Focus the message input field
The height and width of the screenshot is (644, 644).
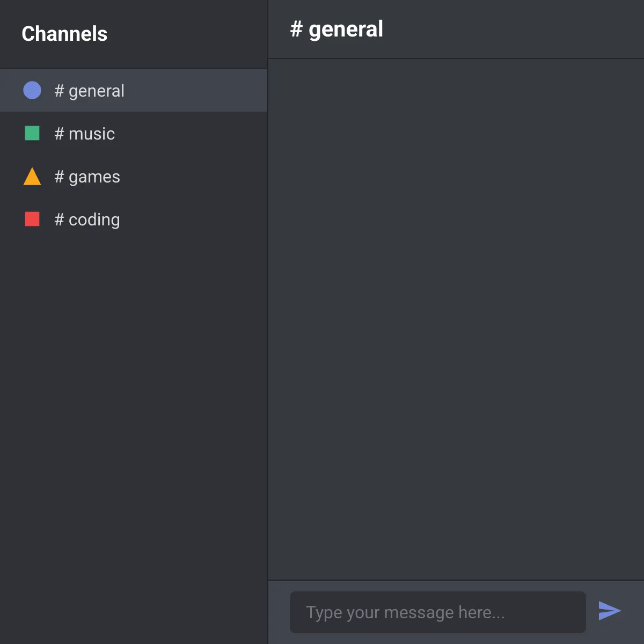[x=438, y=612]
